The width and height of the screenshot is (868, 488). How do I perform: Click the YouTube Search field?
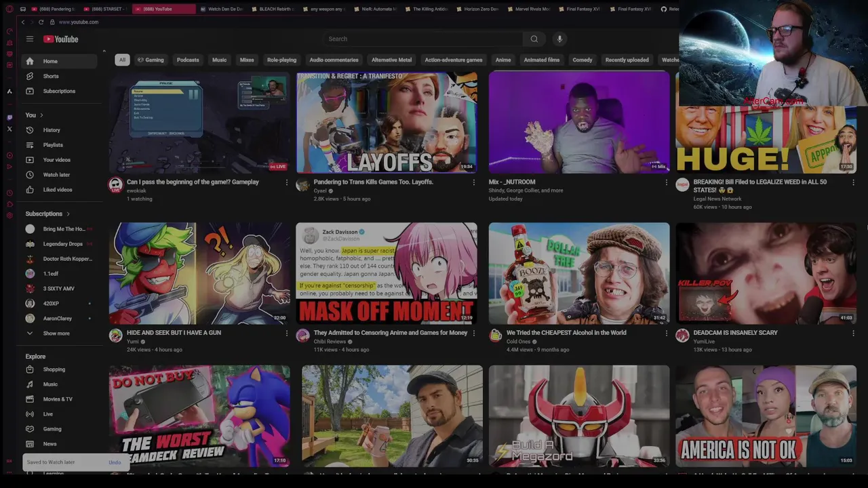[x=424, y=39]
